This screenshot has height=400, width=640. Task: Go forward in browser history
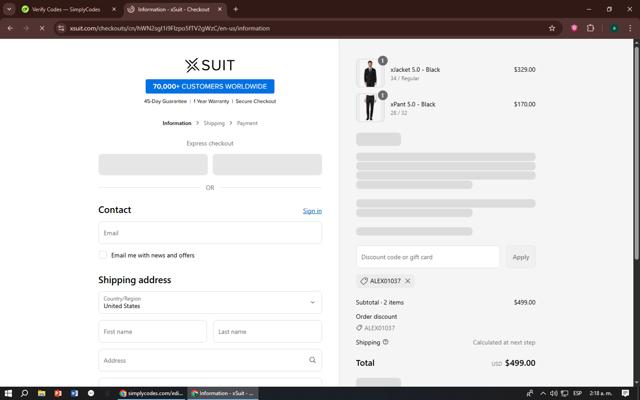point(26,28)
